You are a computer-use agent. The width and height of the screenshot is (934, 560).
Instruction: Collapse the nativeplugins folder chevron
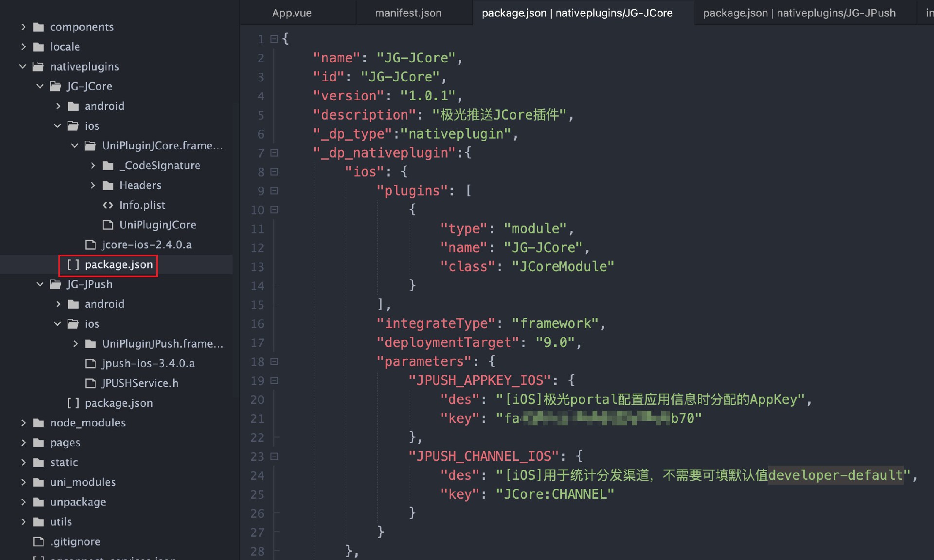(x=23, y=67)
